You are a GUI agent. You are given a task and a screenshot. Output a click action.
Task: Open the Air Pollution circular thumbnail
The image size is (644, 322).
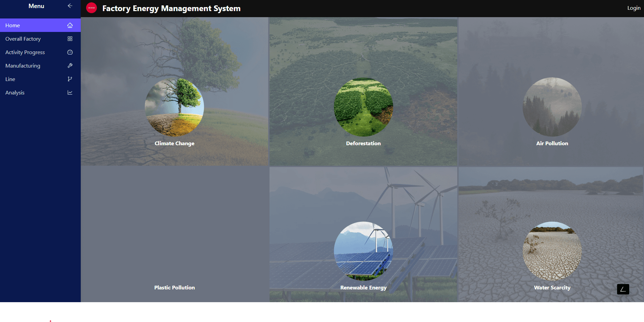click(x=552, y=107)
